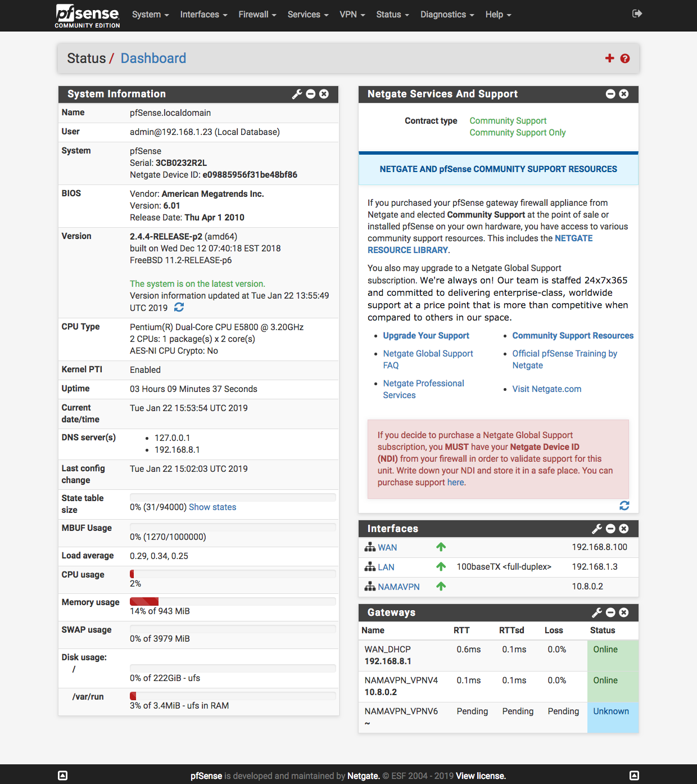
Task: Expand the Firewall dropdown menu
Action: [x=257, y=15]
